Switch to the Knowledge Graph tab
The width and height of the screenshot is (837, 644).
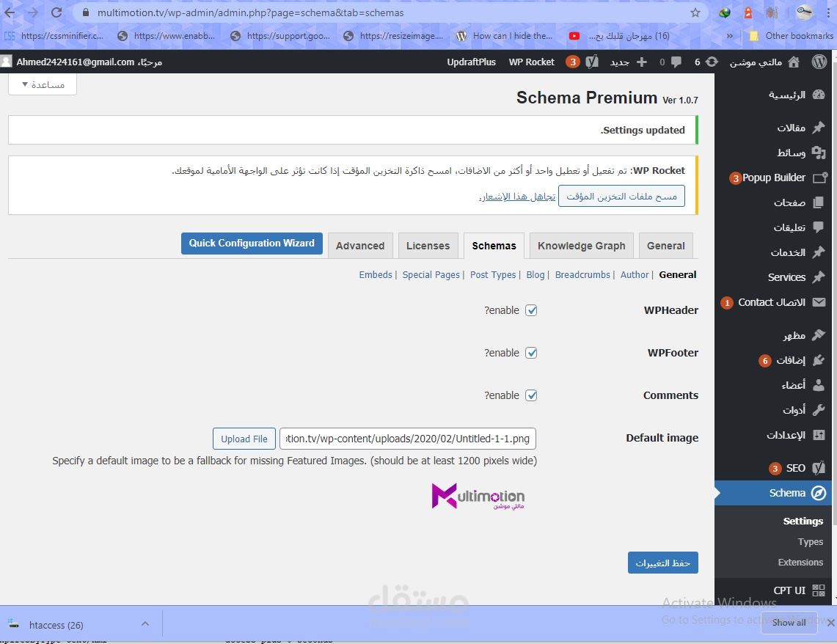pyautogui.click(x=581, y=246)
